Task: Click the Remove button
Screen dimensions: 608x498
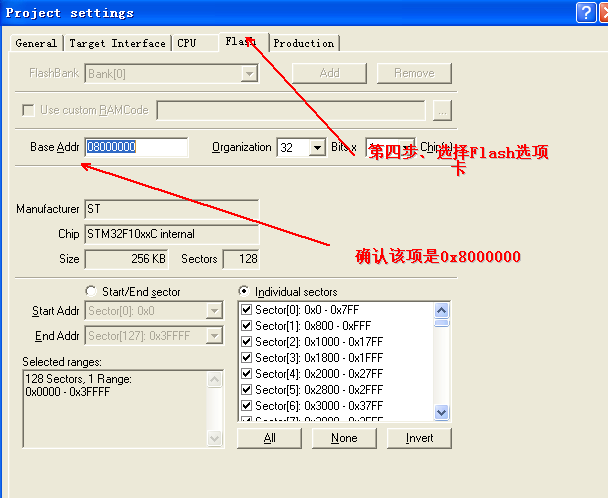Action: (x=414, y=73)
